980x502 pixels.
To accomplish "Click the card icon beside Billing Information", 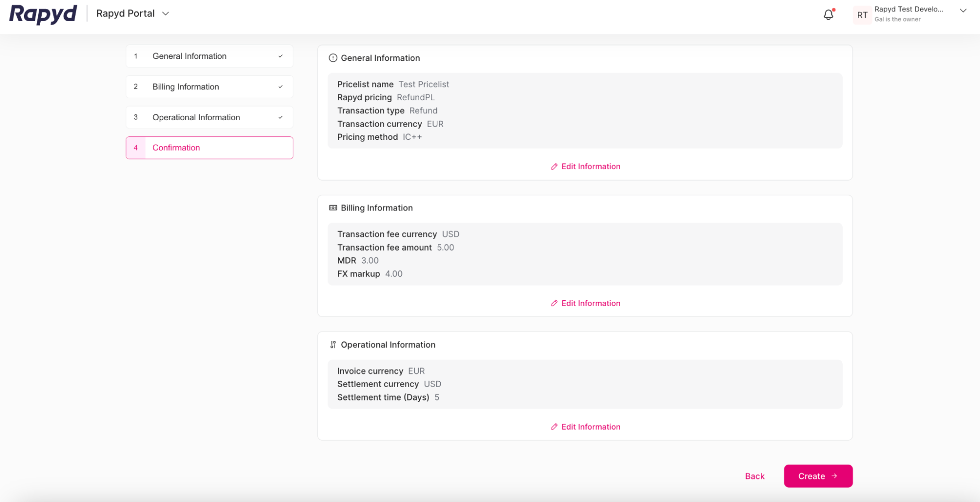I will click(x=333, y=207).
